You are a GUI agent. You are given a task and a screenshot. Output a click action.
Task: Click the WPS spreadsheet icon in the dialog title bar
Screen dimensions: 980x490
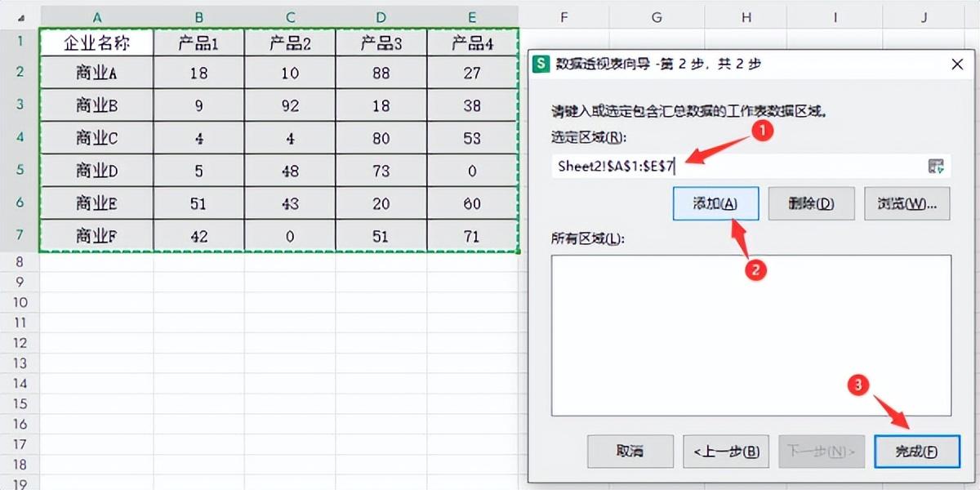point(541,64)
